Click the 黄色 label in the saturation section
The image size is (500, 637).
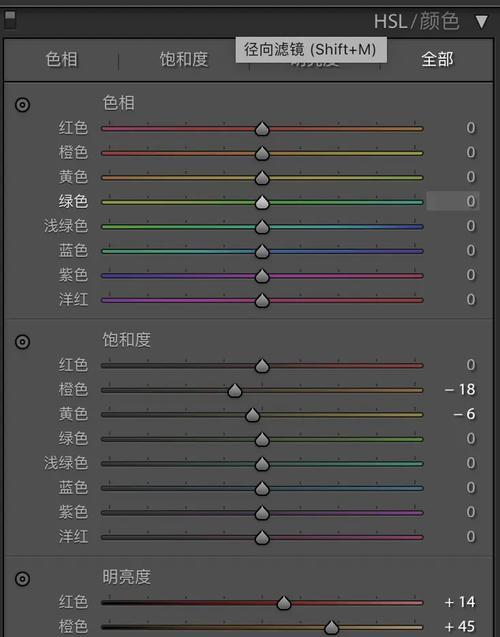coord(73,414)
